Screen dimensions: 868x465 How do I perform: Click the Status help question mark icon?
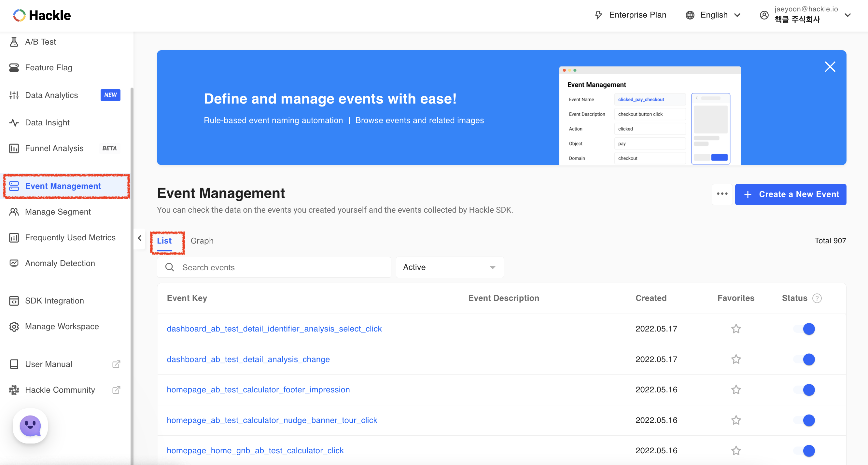[817, 298]
